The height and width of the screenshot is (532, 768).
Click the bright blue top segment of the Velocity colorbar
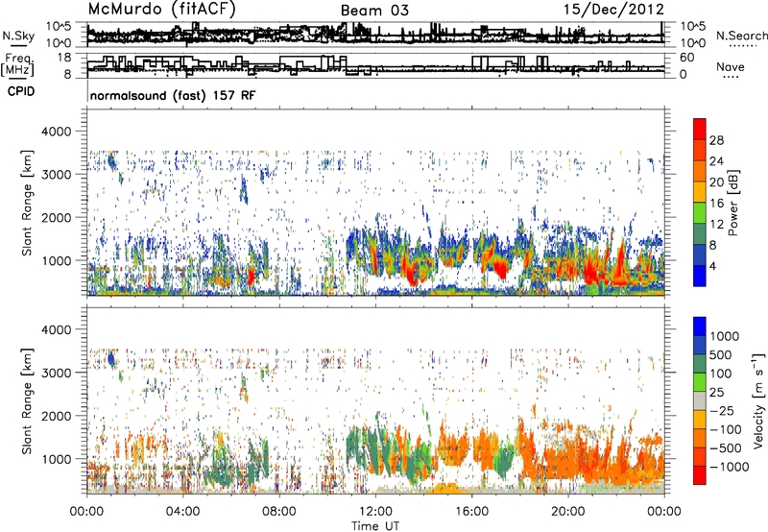(700, 326)
